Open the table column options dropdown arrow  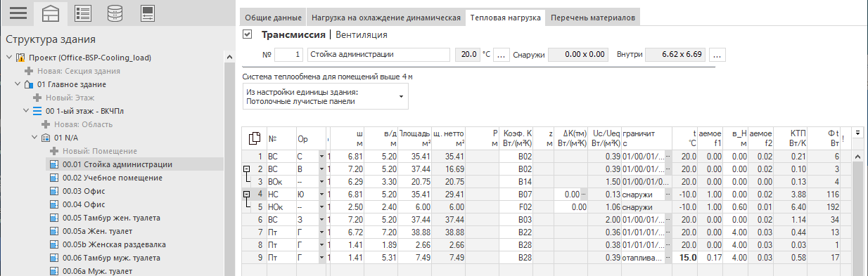(x=857, y=132)
